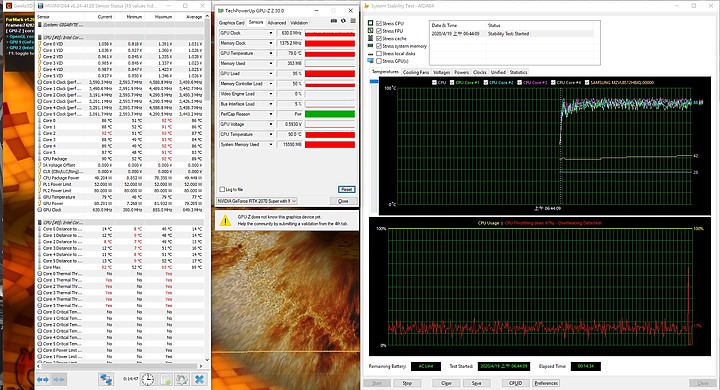The image size is (720, 390).
Task: Click the Clear button in AIDA64
Action: (446, 383)
